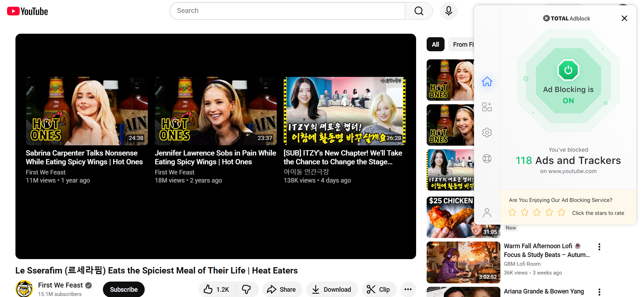Viewport: 644px width, 297px height.
Task: Create a Clip of the video
Action: tap(379, 289)
